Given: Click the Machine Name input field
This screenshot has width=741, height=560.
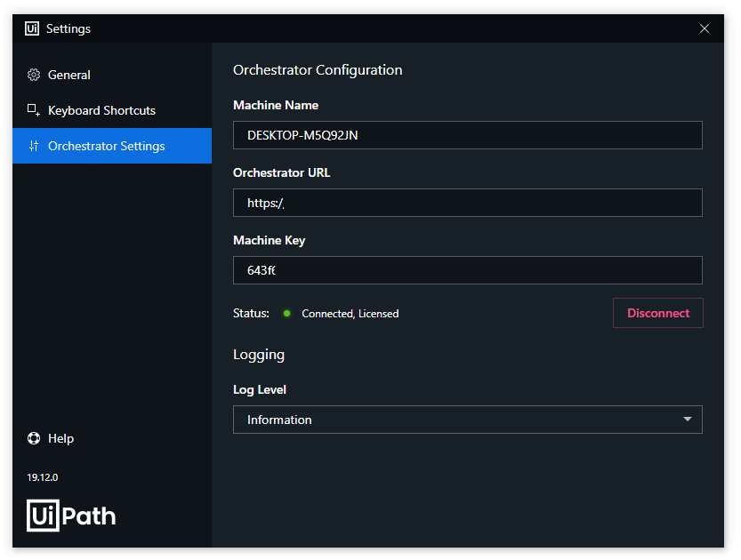Looking at the screenshot, I should click(467, 135).
